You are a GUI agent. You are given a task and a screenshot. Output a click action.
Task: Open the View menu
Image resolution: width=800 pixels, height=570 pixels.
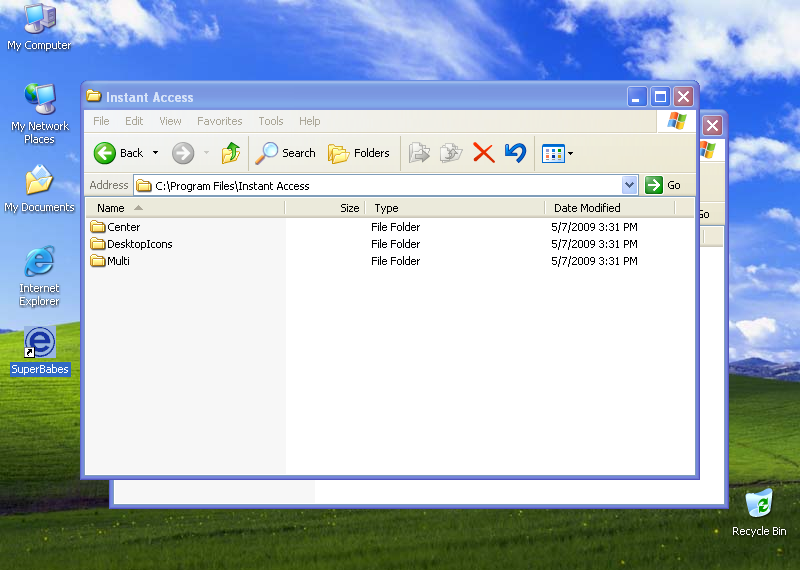[170, 121]
